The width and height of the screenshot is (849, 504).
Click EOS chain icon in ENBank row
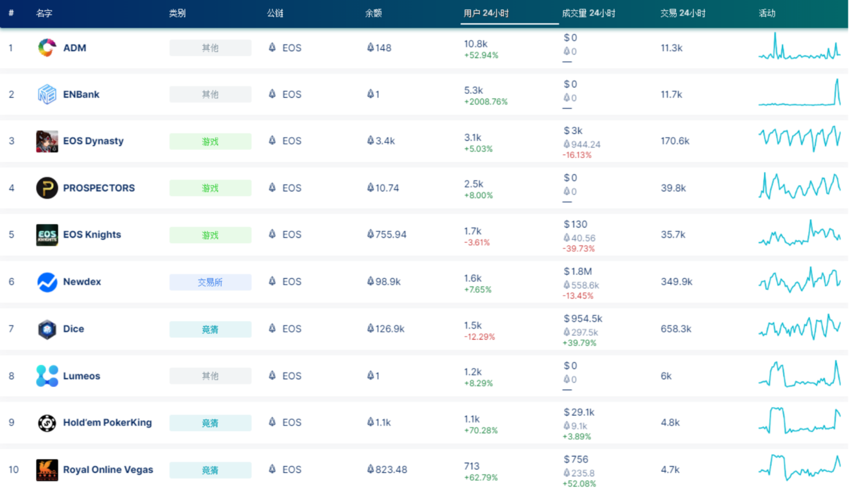tap(272, 94)
